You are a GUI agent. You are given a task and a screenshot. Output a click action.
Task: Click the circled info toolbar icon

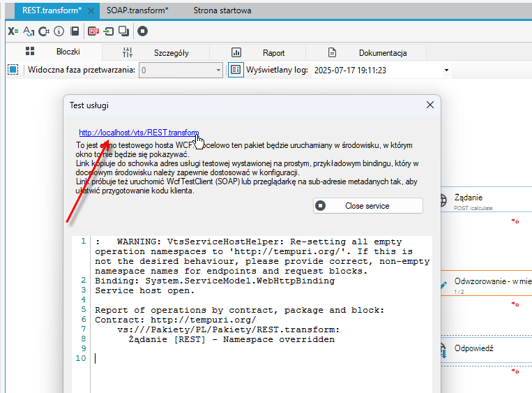pyautogui.click(x=59, y=31)
